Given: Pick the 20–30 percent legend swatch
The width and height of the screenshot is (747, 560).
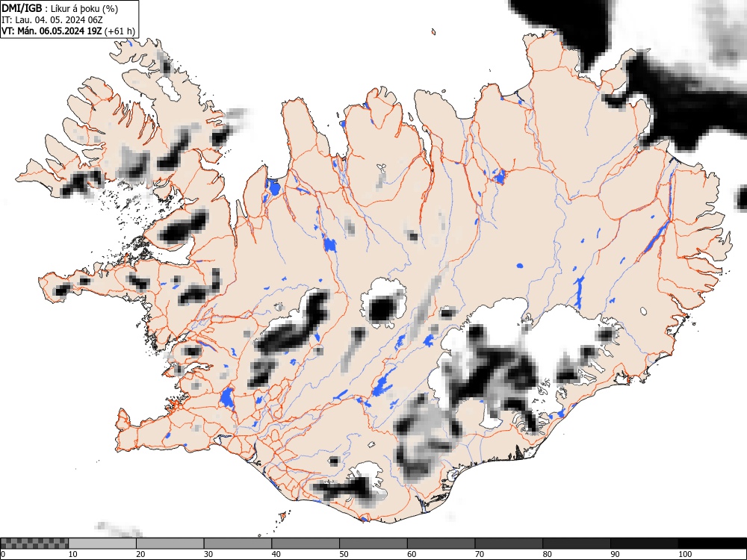Looking at the screenshot, I should [x=170, y=544].
